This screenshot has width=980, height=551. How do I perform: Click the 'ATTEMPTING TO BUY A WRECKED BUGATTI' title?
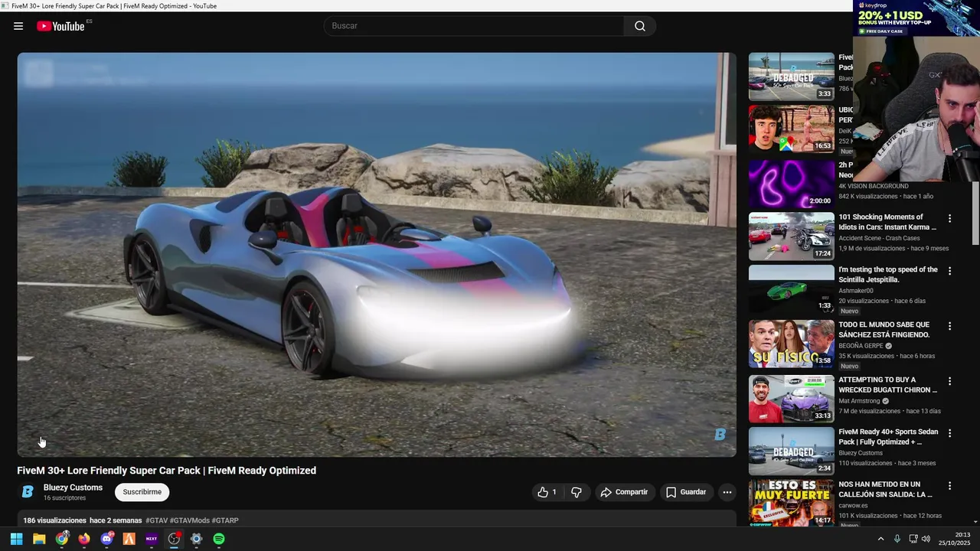point(888,385)
